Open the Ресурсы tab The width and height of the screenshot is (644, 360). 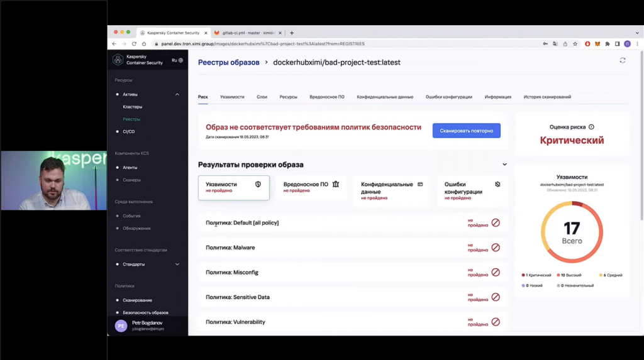(x=288, y=97)
